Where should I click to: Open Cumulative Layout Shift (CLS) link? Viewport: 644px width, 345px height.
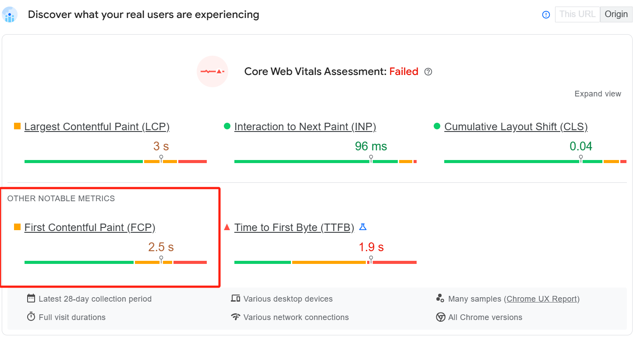pyautogui.click(x=516, y=127)
